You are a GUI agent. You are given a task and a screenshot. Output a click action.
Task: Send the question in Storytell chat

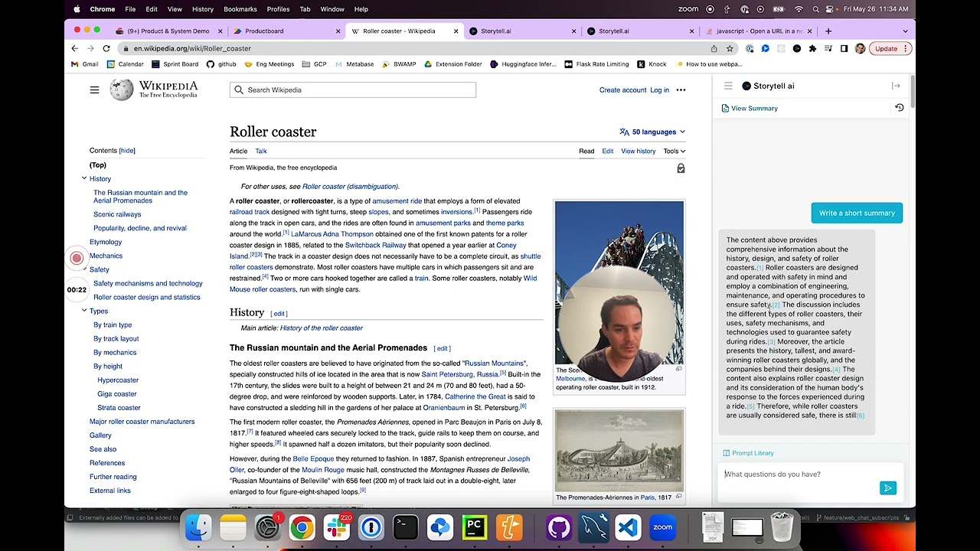[887, 488]
